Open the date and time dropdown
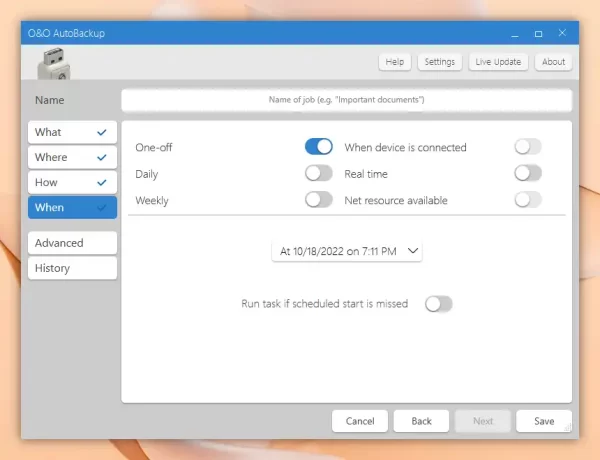Image resolution: width=600 pixels, height=460 pixels. tap(347, 251)
